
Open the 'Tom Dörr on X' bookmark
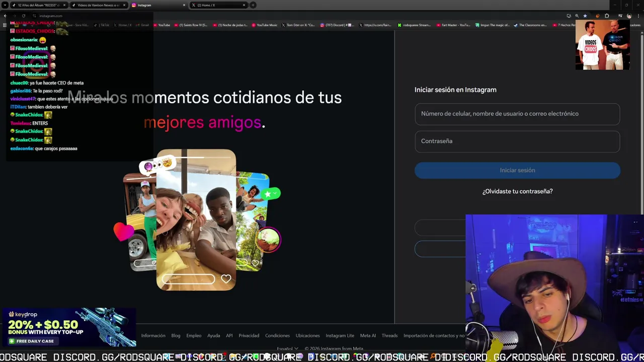(298, 25)
